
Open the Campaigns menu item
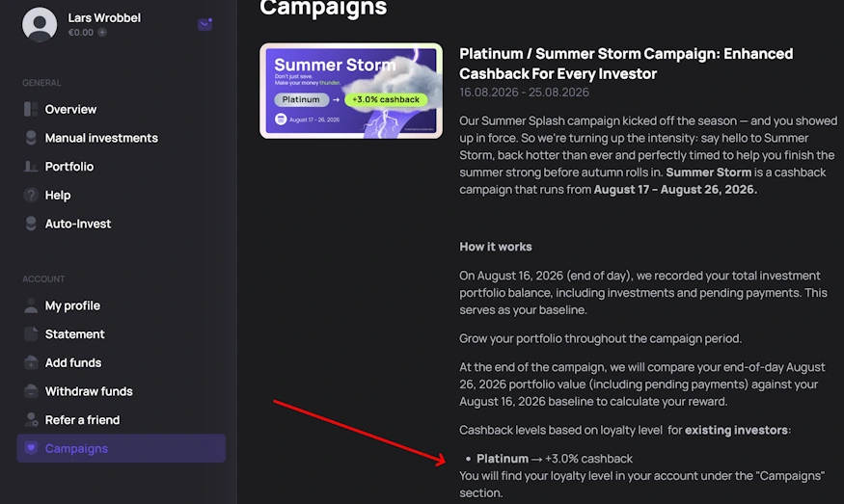[122, 448]
